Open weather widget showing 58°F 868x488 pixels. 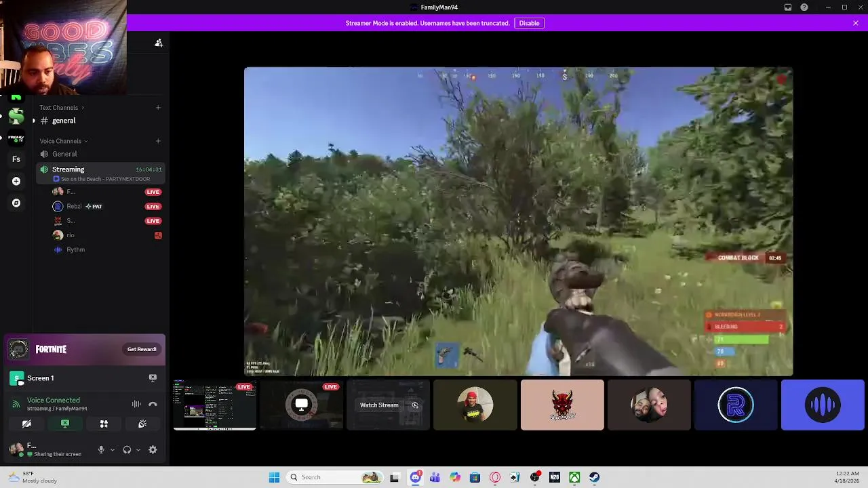(32, 477)
